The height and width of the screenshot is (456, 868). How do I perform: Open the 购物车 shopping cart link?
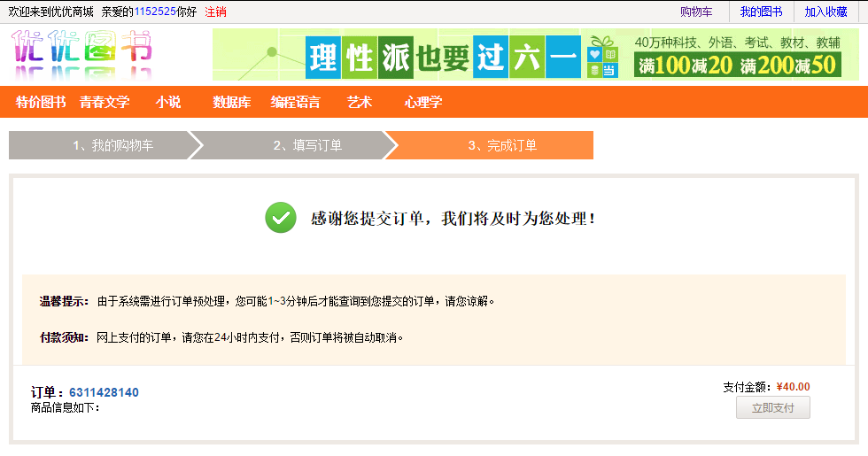pos(696,12)
